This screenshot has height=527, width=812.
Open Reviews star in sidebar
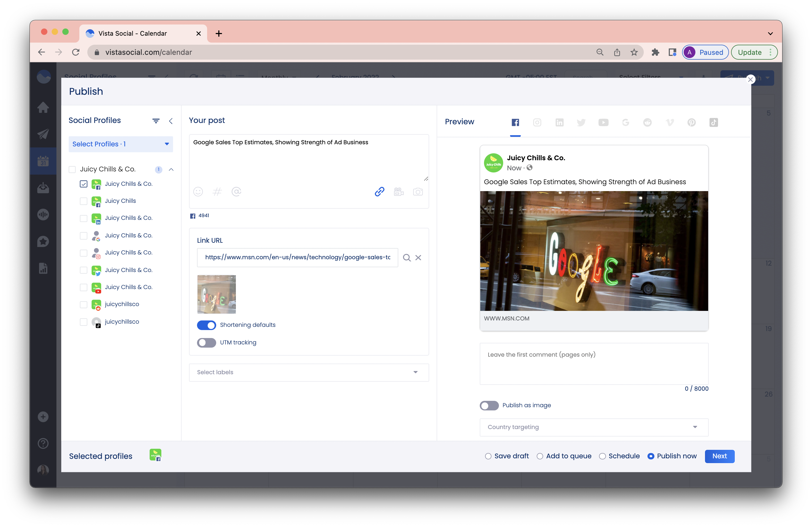[x=43, y=241]
